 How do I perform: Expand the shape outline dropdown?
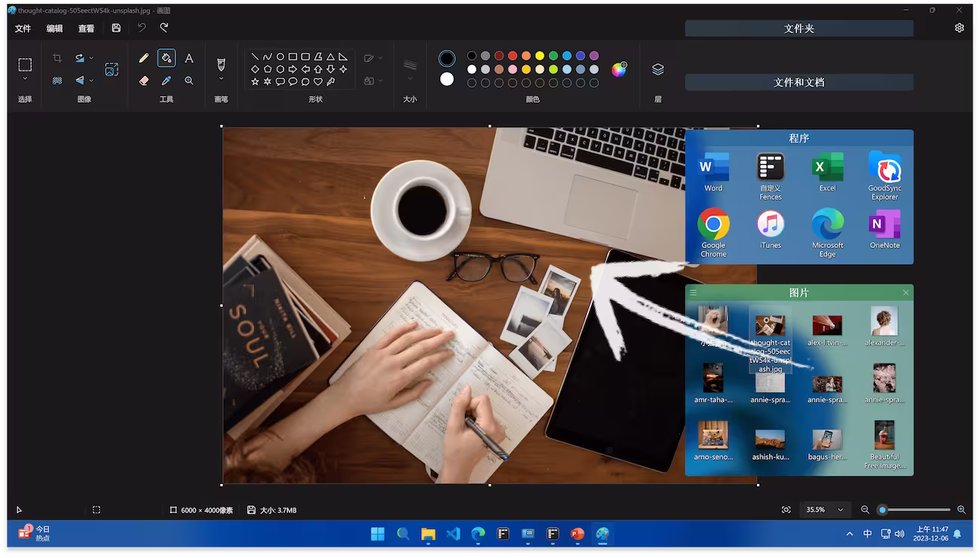click(380, 58)
